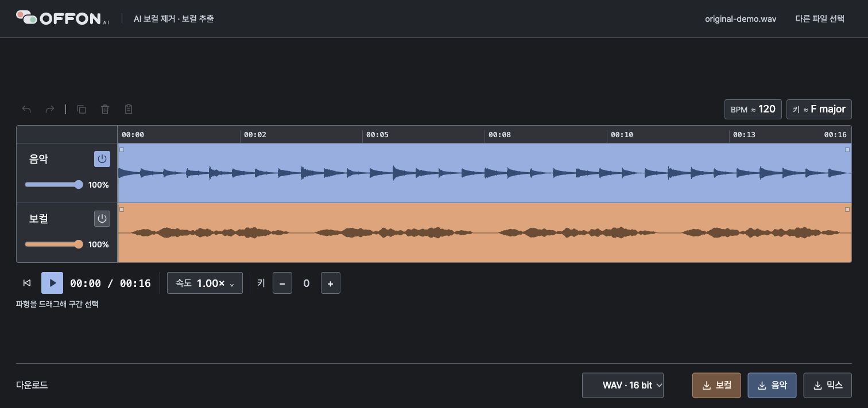
Task: Open the WAV · 16 bit format dropdown
Action: tap(623, 385)
